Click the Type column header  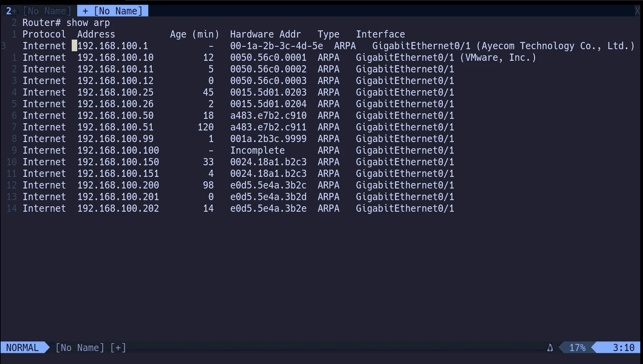tap(329, 34)
